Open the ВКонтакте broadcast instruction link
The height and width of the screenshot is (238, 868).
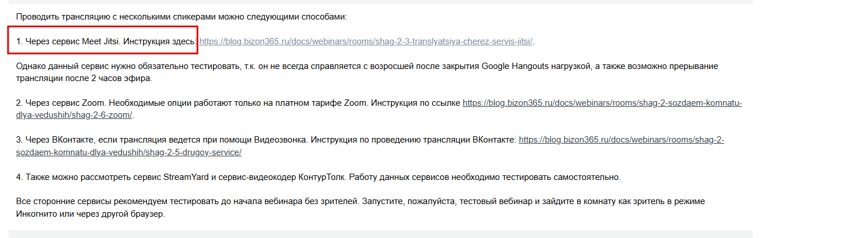(622, 140)
